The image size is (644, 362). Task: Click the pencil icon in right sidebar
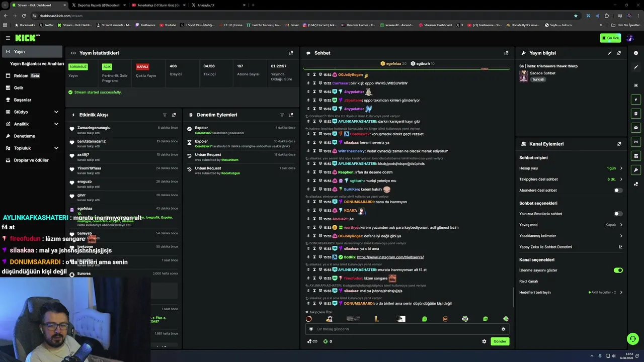636,67
